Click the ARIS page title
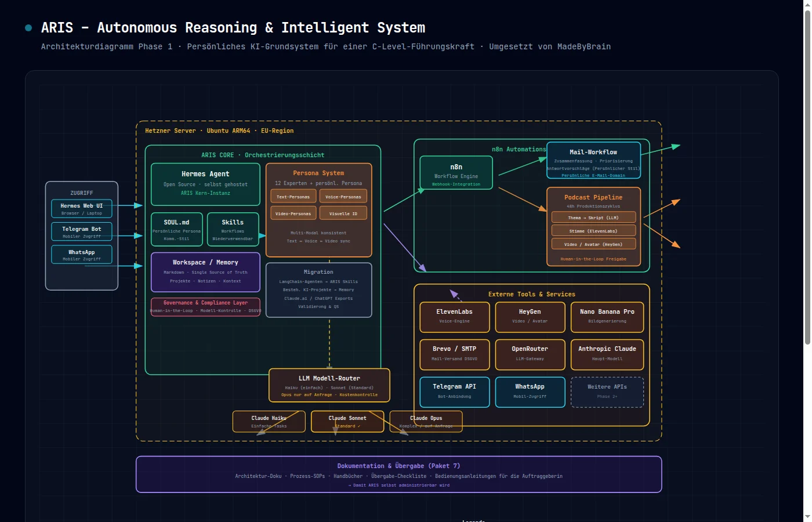This screenshot has height=522, width=812. pos(233,27)
